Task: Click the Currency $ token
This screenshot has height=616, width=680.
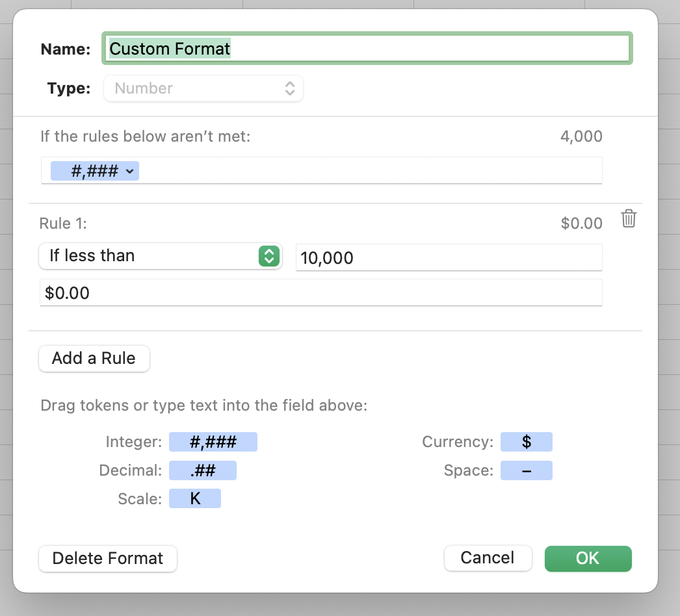Action: click(x=527, y=443)
